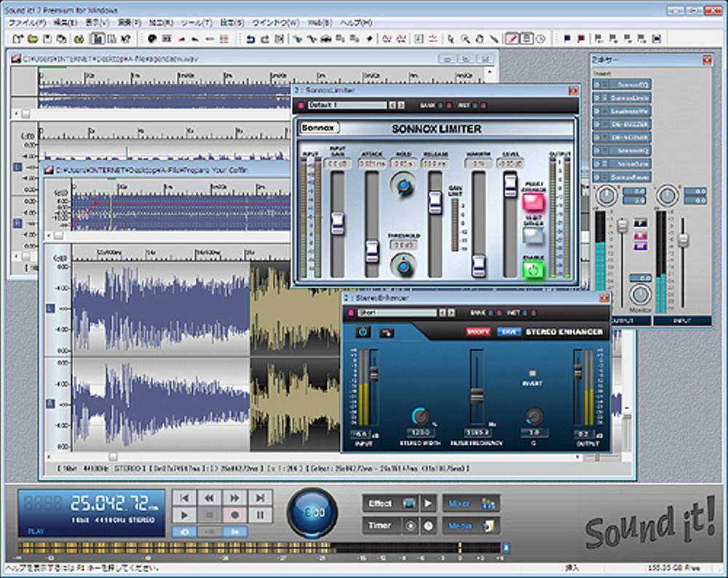The width and height of the screenshot is (728, 578).
Task: Open the ツール (Tools) menu
Action: 197,23
